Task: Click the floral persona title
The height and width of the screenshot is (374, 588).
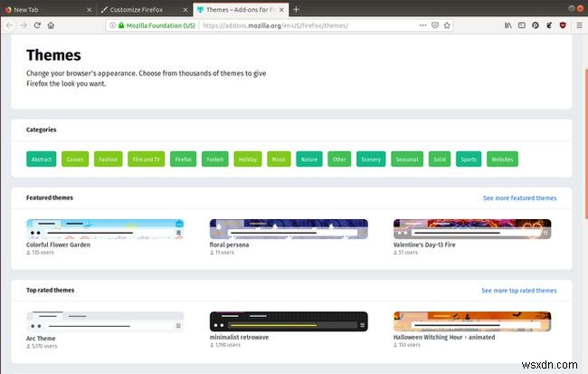Action: [x=229, y=245]
